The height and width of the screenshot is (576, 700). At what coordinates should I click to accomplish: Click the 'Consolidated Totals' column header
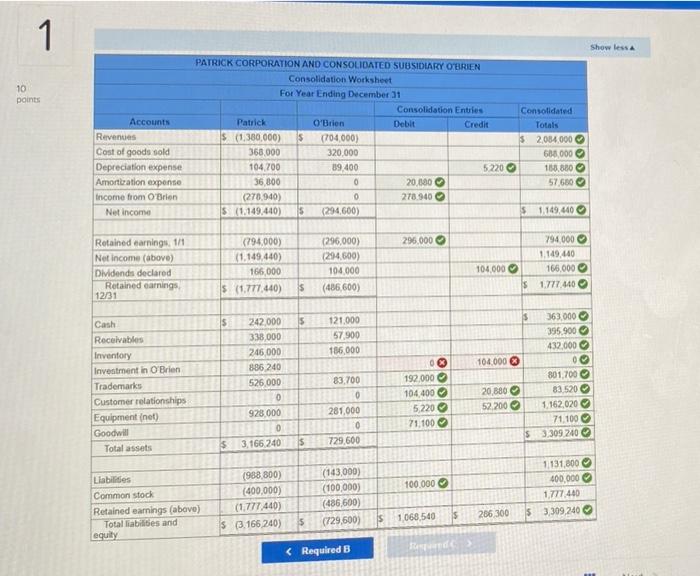pos(546,117)
